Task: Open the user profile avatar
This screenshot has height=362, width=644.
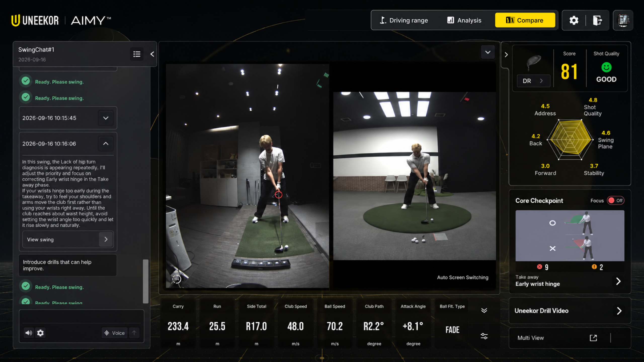Action: click(623, 20)
